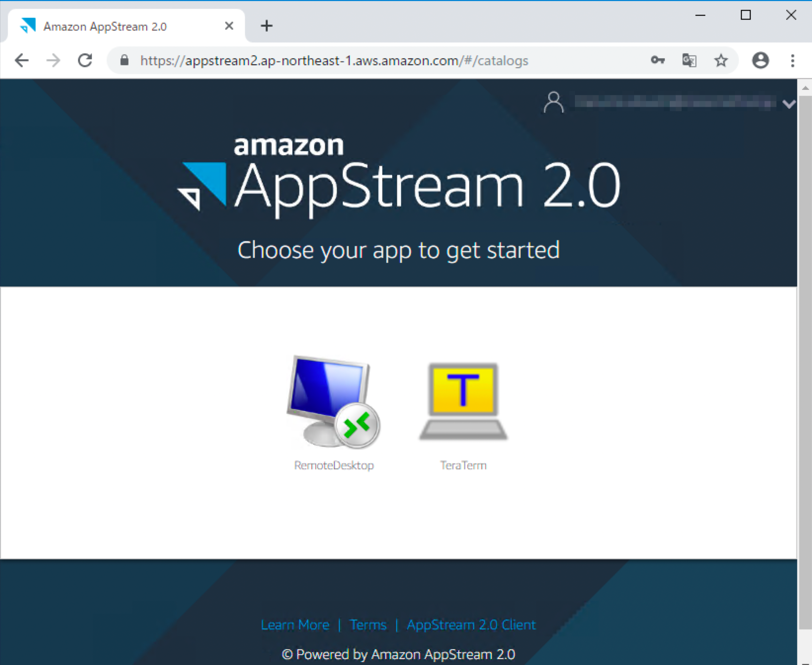Click the AppStream favicon on tab
This screenshot has height=665, width=812.
tap(28, 26)
